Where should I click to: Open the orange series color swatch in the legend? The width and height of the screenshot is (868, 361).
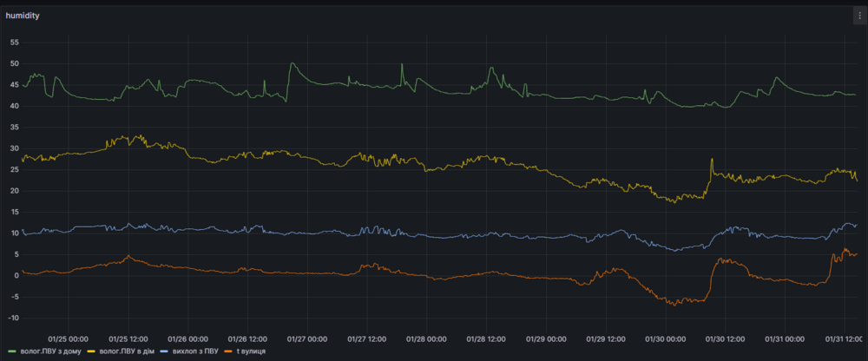(229, 351)
